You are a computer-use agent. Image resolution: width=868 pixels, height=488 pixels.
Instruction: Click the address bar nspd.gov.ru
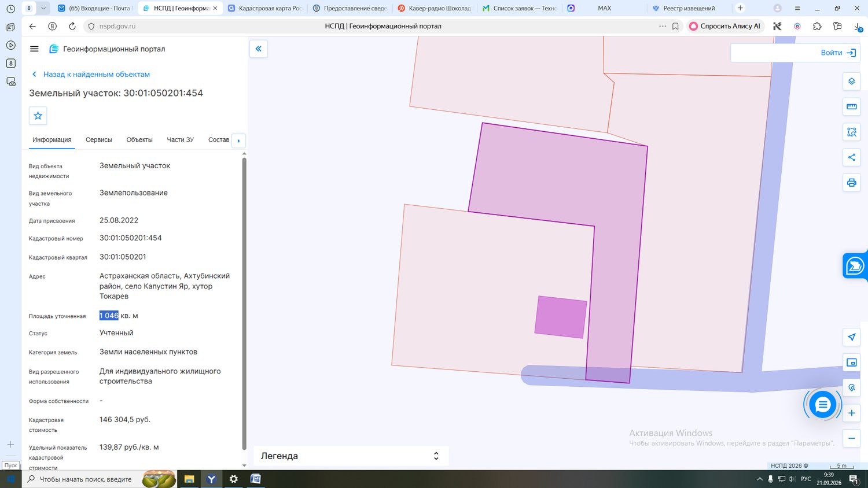(x=117, y=26)
